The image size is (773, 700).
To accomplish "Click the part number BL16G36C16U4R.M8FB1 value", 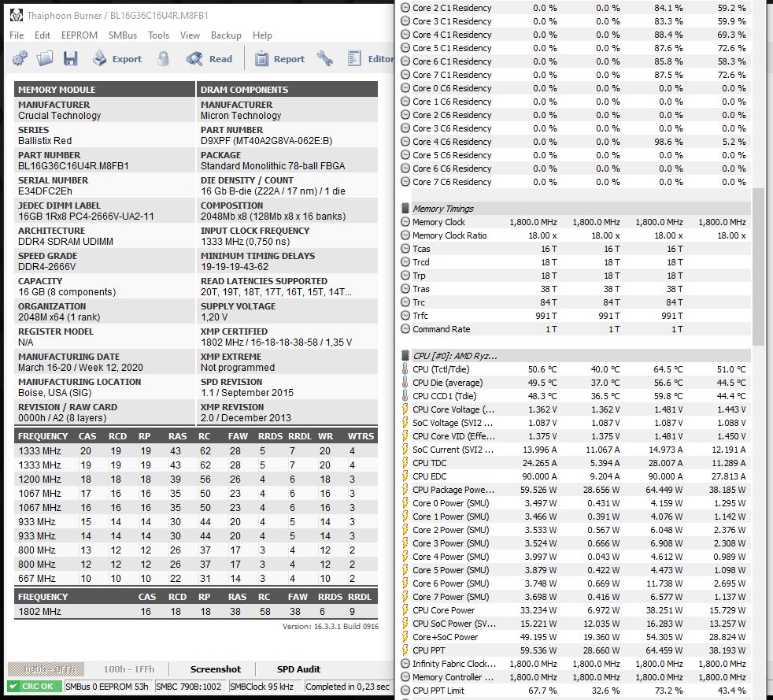I will coord(73,165).
